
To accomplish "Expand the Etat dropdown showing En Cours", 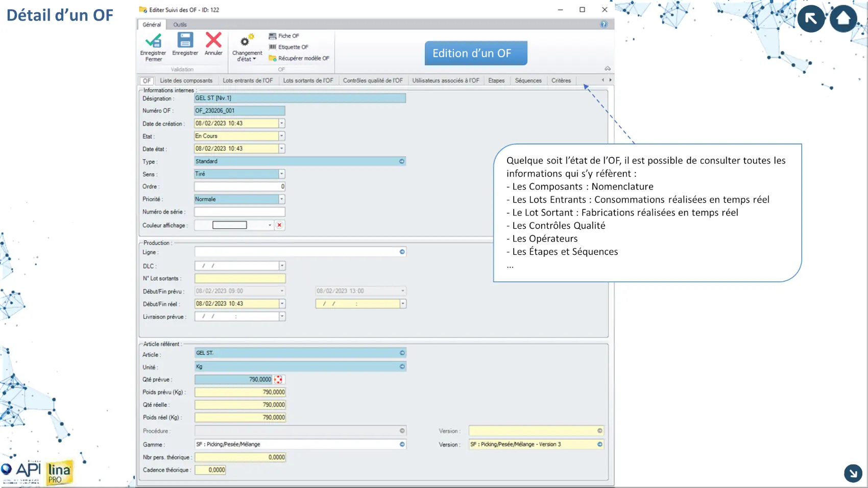I will 281,136.
